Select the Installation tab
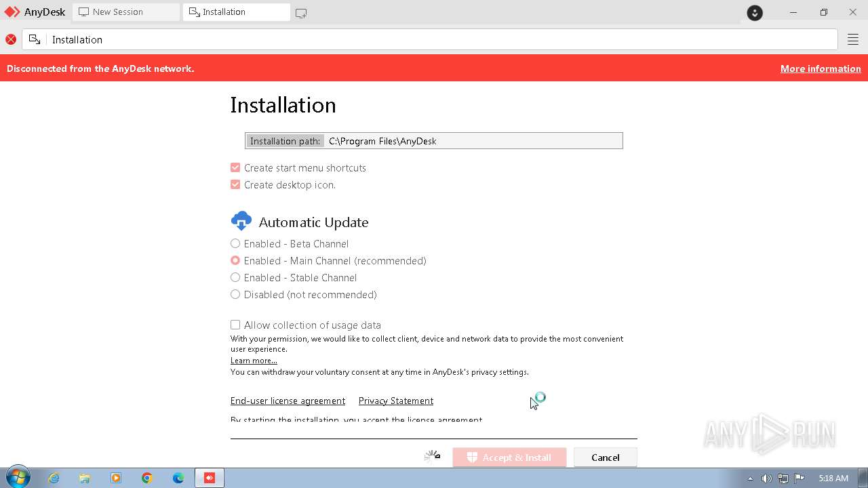The width and height of the screenshot is (868, 488). (237, 12)
